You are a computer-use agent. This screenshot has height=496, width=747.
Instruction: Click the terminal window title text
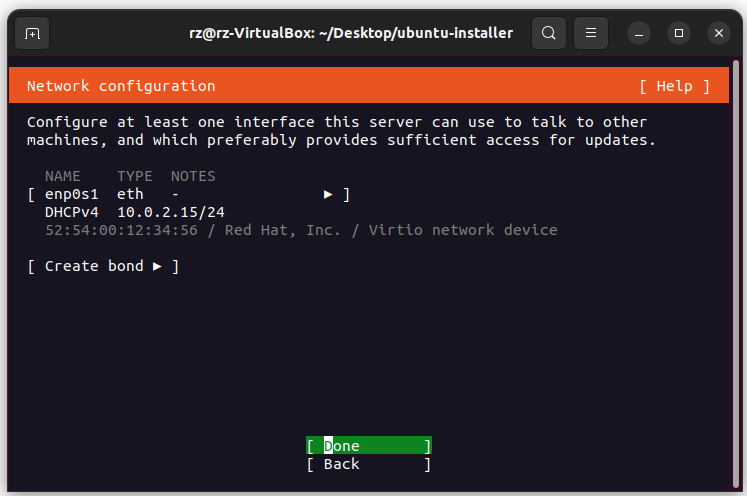(x=350, y=33)
